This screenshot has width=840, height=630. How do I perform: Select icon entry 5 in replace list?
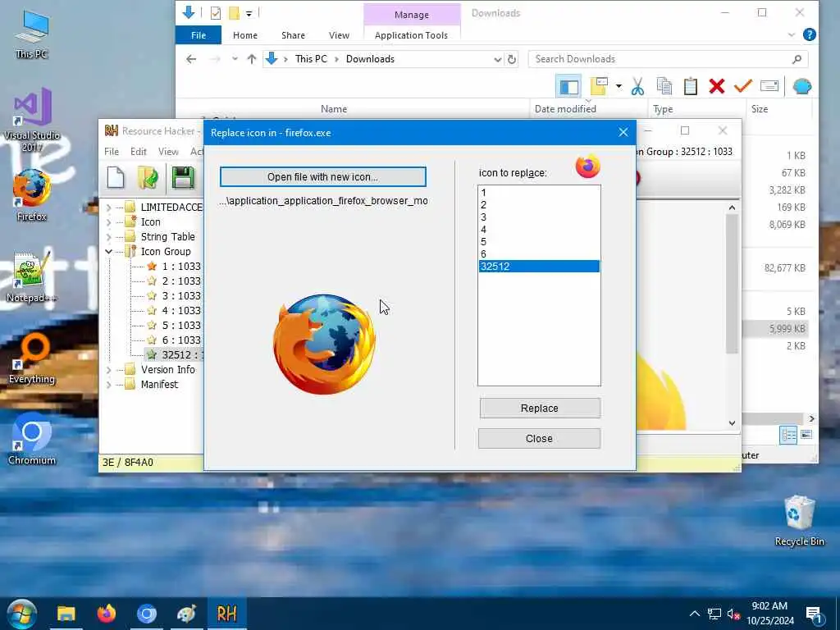(539, 242)
